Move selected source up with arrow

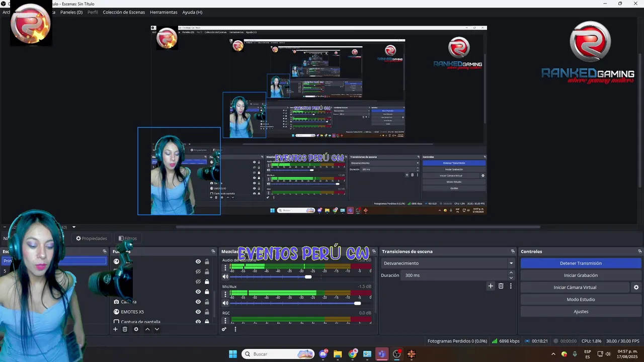click(147, 329)
